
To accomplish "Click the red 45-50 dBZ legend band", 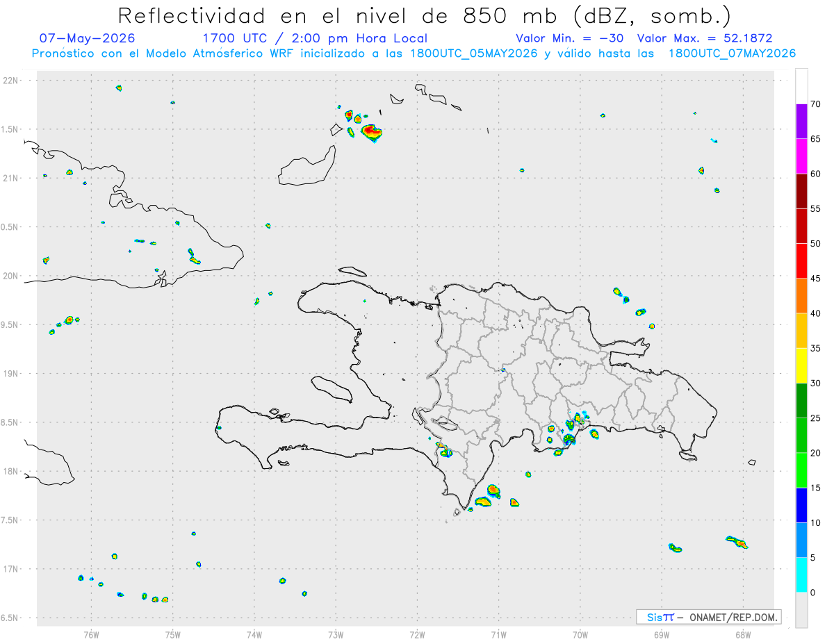I will [x=801, y=261].
